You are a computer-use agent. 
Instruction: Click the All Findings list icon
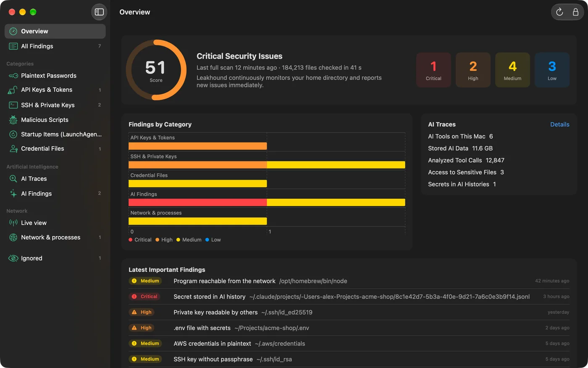[13, 46]
